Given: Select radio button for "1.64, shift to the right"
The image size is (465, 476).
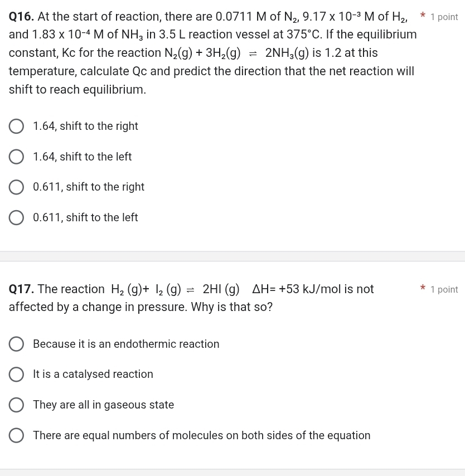Looking at the screenshot, I should [x=16, y=127].
